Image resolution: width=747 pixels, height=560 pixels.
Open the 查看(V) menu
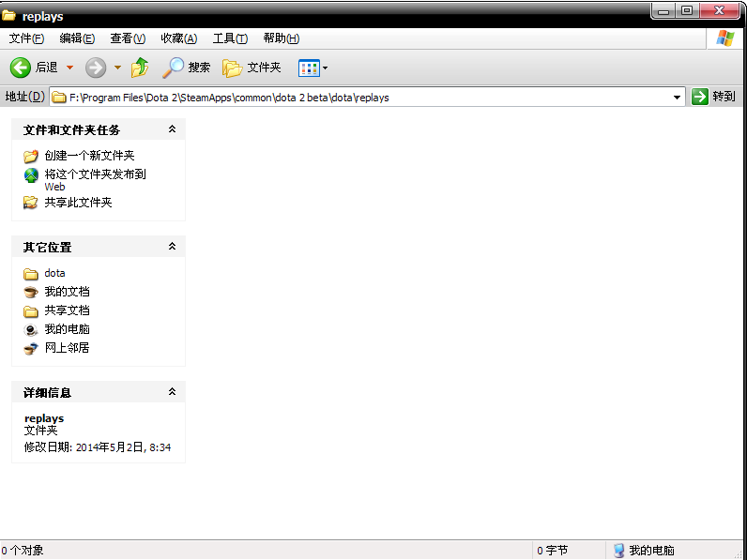[128, 38]
